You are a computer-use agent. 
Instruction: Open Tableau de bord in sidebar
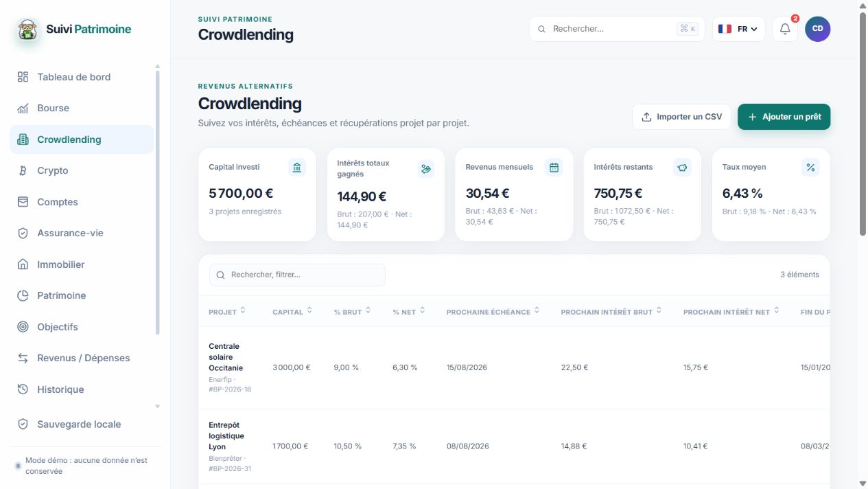click(82, 77)
